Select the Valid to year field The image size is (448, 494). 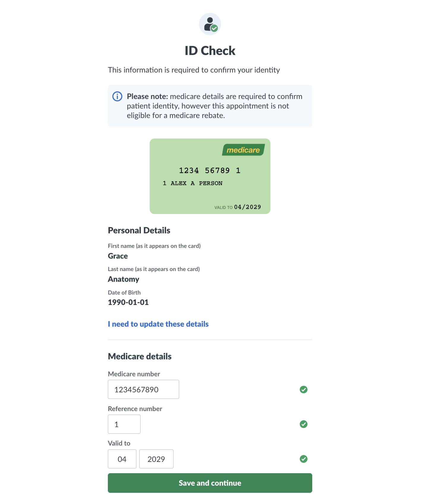156,459
